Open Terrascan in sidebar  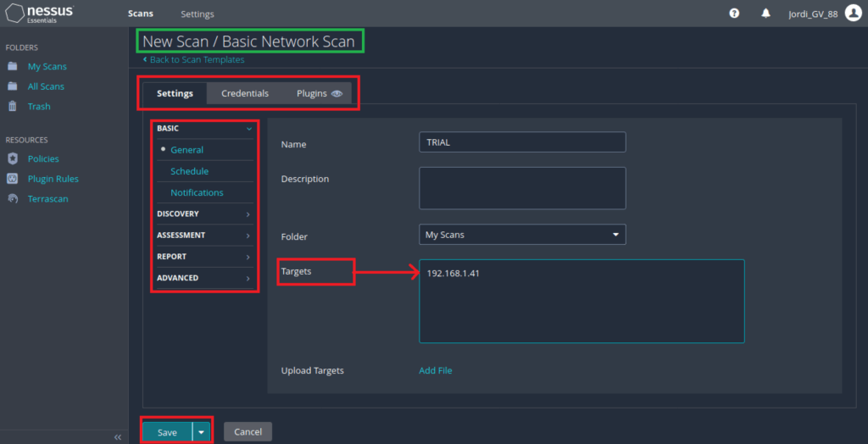[x=48, y=199]
